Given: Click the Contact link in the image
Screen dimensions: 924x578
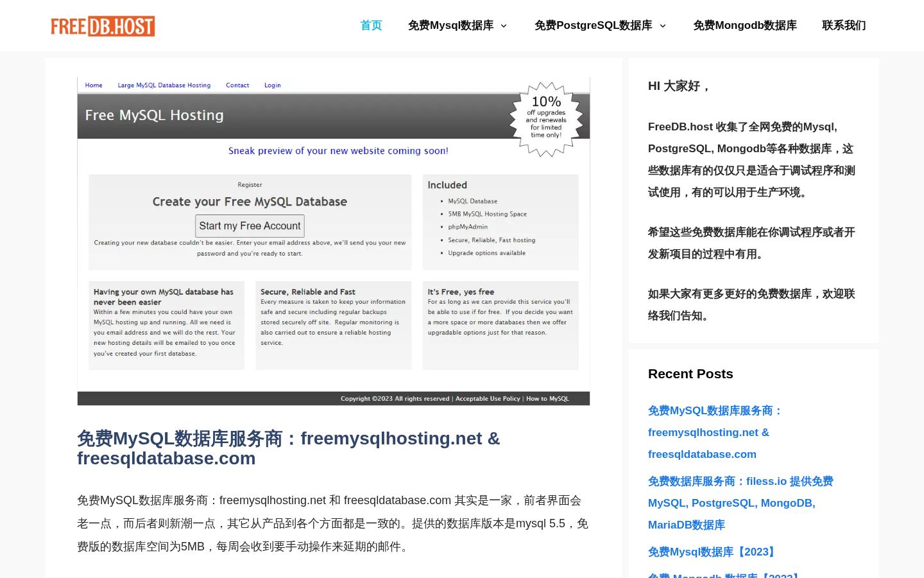Looking at the screenshot, I should click(237, 85).
